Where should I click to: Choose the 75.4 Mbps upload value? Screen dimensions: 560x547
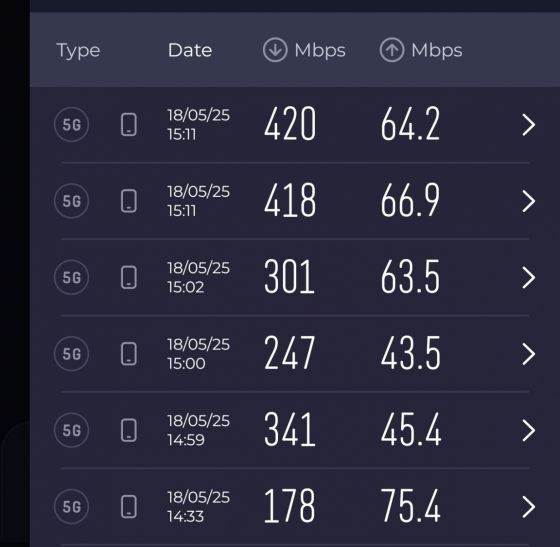(x=411, y=506)
